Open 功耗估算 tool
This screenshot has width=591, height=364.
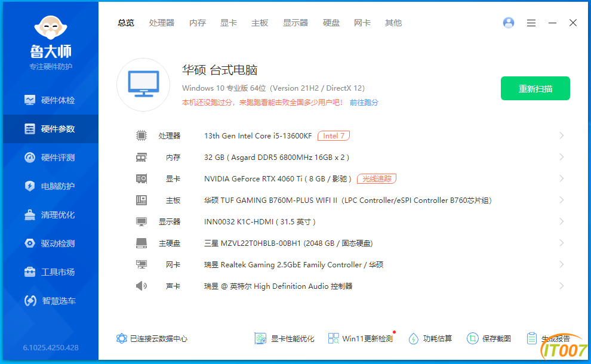(x=430, y=339)
